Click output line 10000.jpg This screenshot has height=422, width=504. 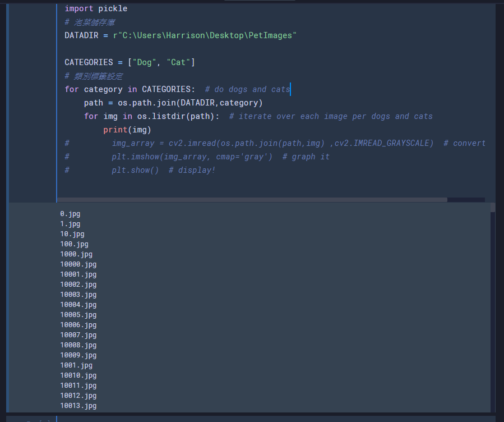tap(78, 264)
